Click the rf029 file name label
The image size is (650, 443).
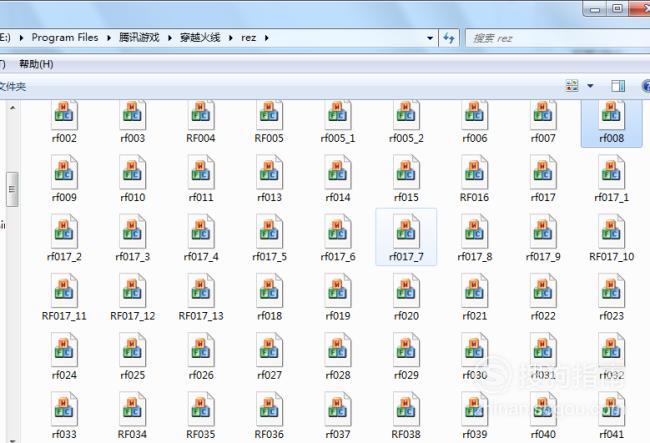[x=406, y=375]
